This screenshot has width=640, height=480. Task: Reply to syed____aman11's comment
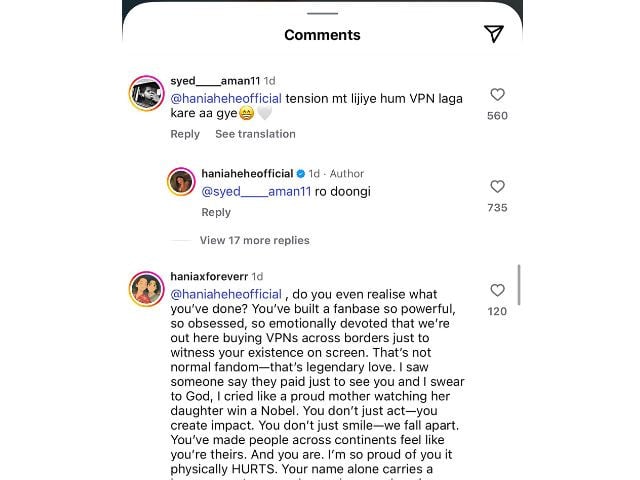(185, 134)
